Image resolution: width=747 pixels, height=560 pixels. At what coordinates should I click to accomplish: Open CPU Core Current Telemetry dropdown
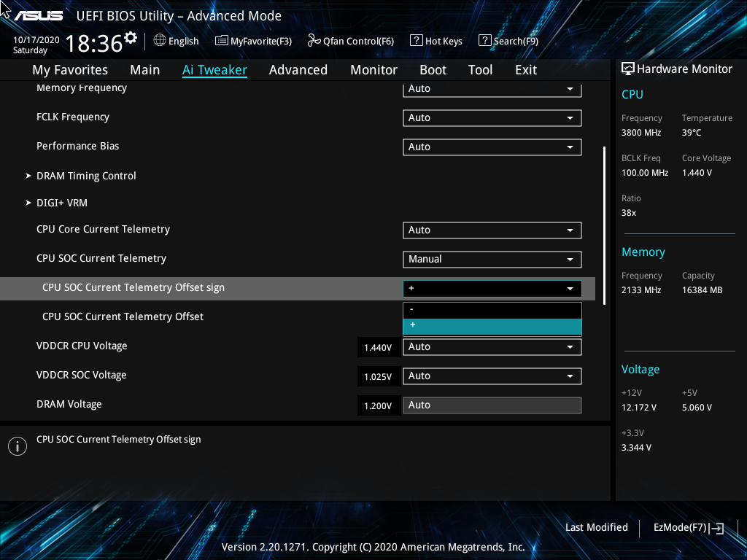[492, 230]
